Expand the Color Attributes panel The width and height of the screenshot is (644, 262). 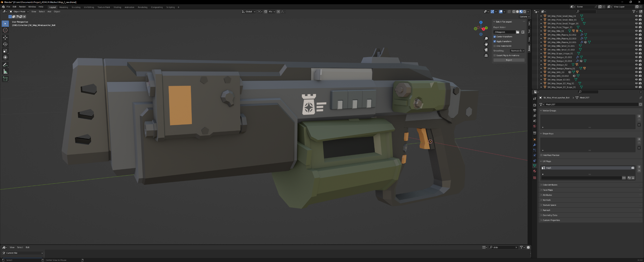coord(550,185)
